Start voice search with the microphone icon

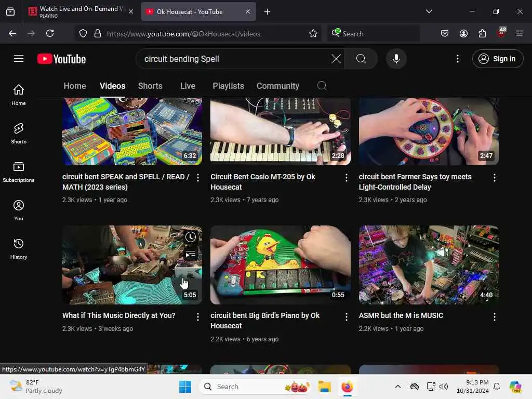[396, 59]
